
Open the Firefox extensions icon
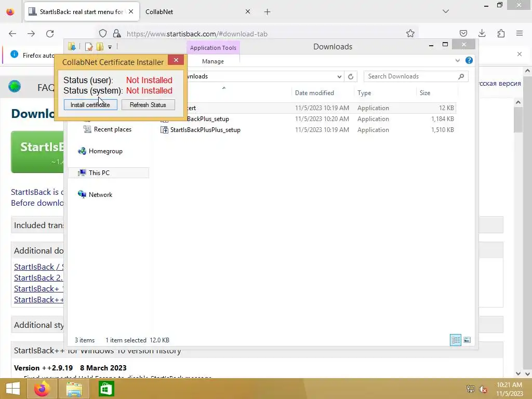501,33
